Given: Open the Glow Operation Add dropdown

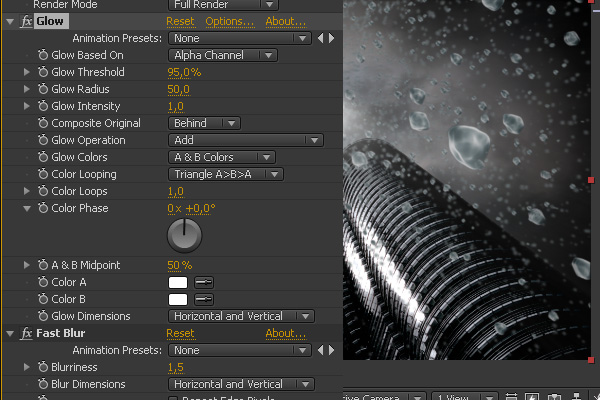Looking at the screenshot, I should pos(246,140).
